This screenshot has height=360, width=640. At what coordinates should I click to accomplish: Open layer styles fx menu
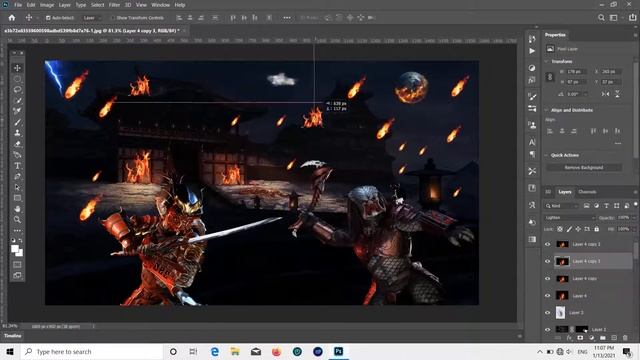[x=569, y=338]
